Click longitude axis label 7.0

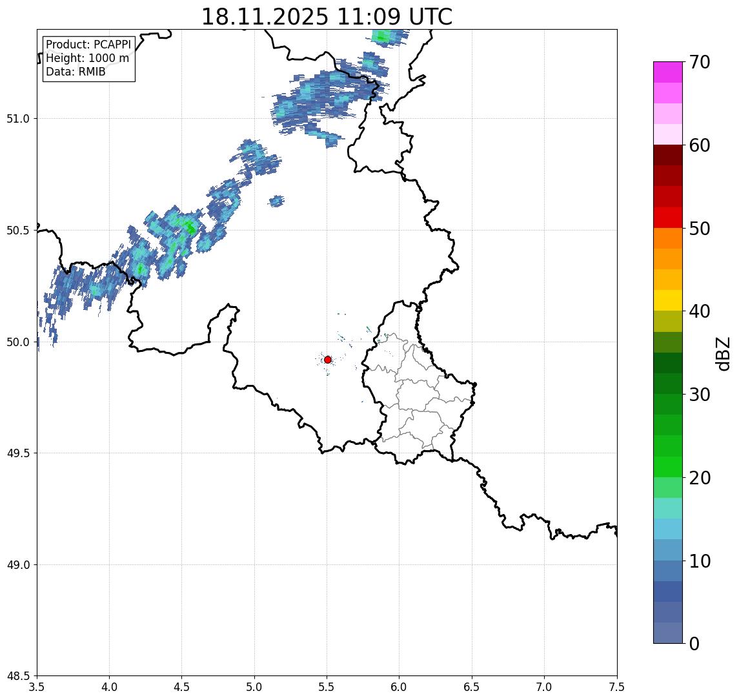(544, 687)
